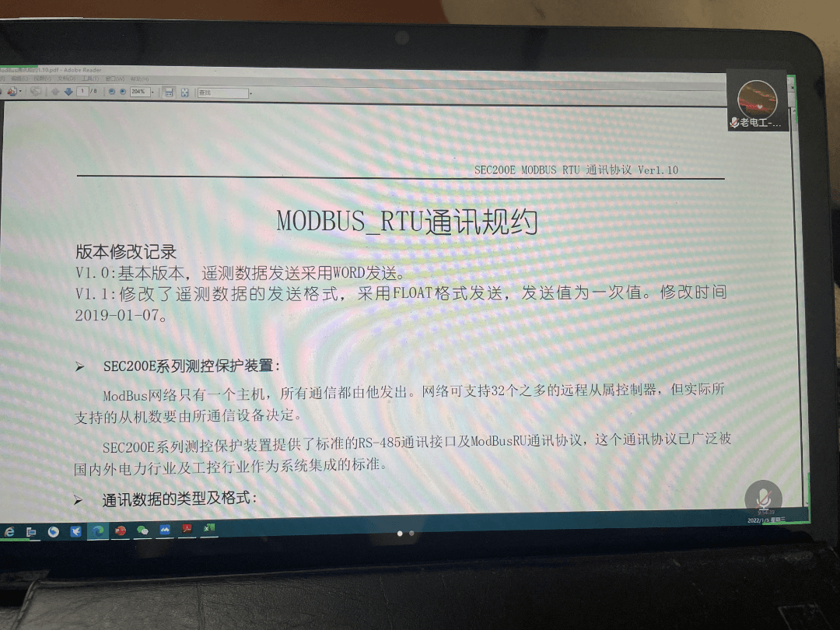Open the 文档(D) document menu
This screenshot has height=630, width=840.
point(66,79)
